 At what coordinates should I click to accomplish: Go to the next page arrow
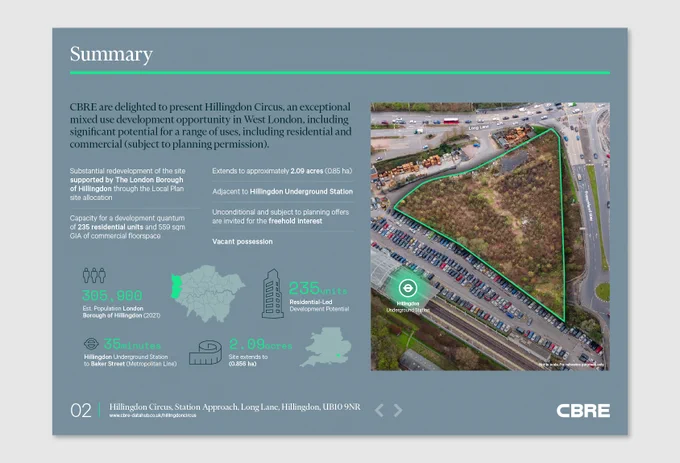coord(398,410)
